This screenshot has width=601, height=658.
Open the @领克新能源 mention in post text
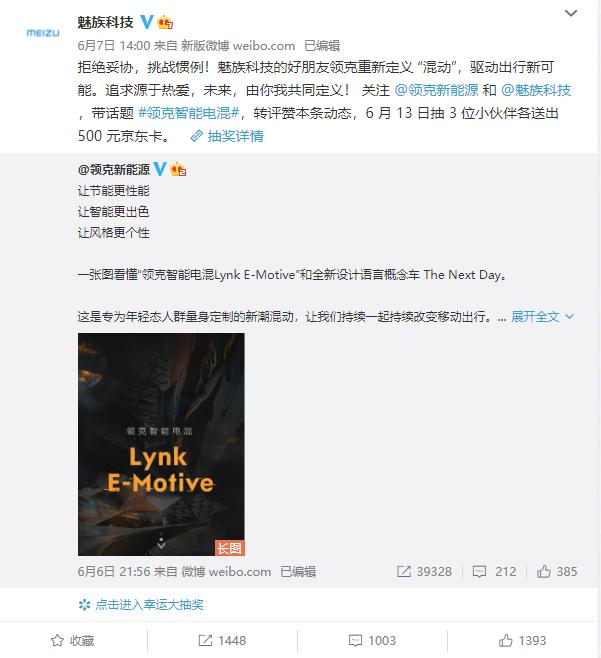(436, 90)
